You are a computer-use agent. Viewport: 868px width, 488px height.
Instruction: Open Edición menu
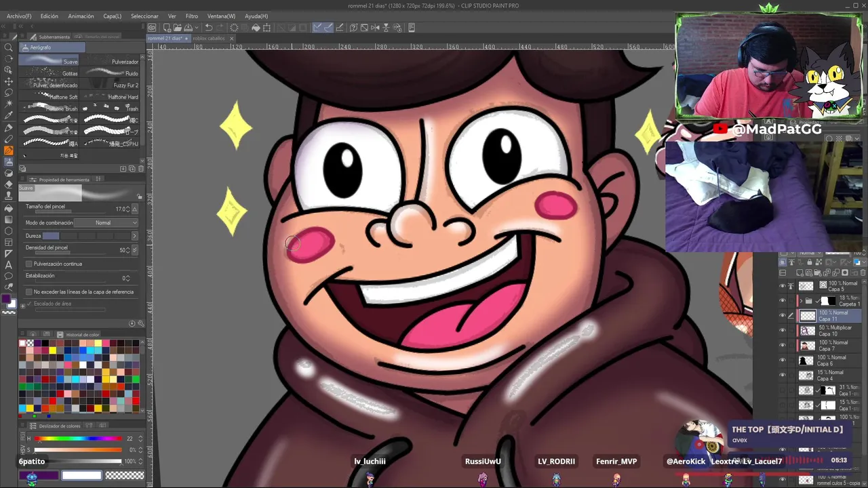pos(50,16)
